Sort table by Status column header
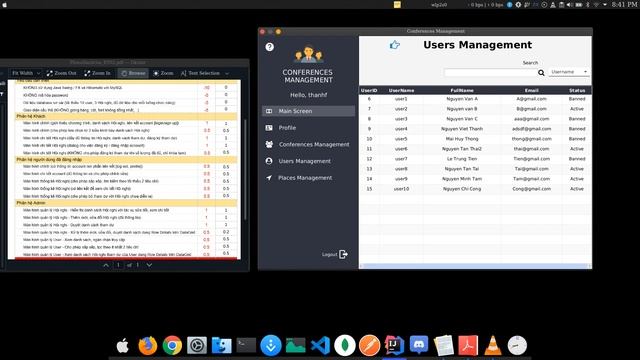 pos(577,90)
